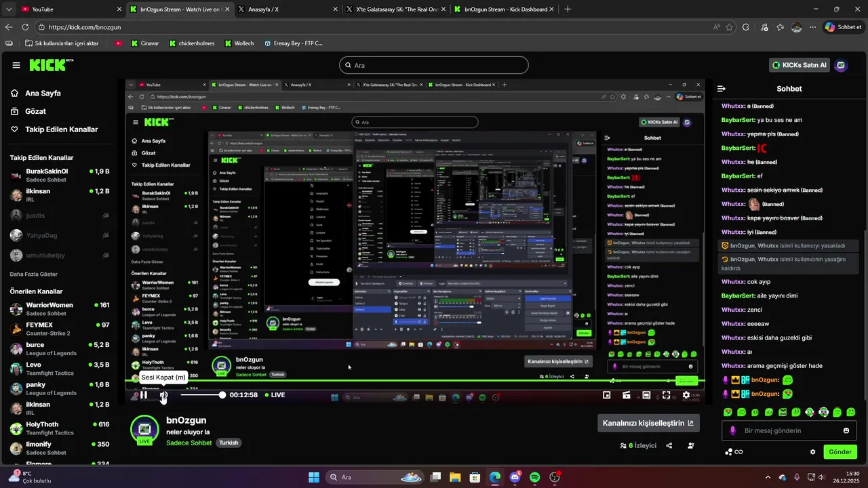
Task: Open the Windows Start menu
Action: pos(314,477)
